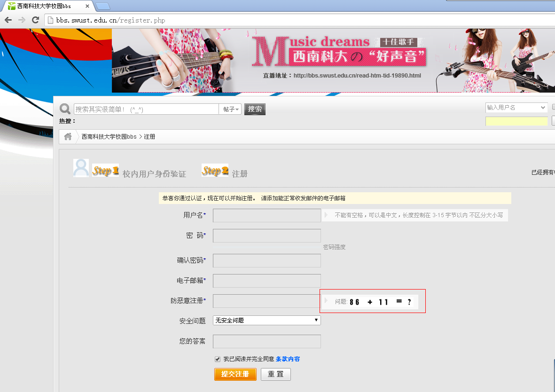Click the 您的答案 input field
This screenshot has height=392, width=555.
267,341
